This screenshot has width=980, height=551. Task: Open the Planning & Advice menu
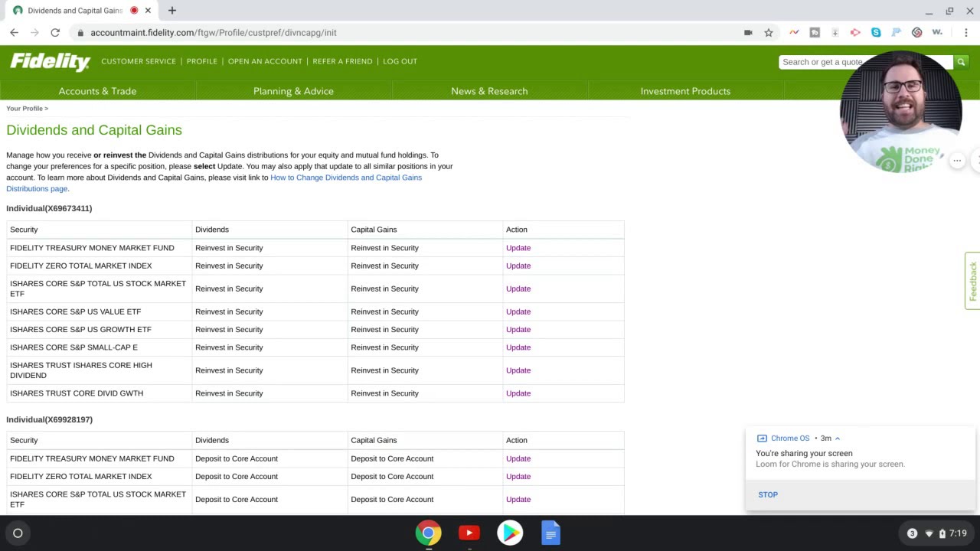pos(293,91)
